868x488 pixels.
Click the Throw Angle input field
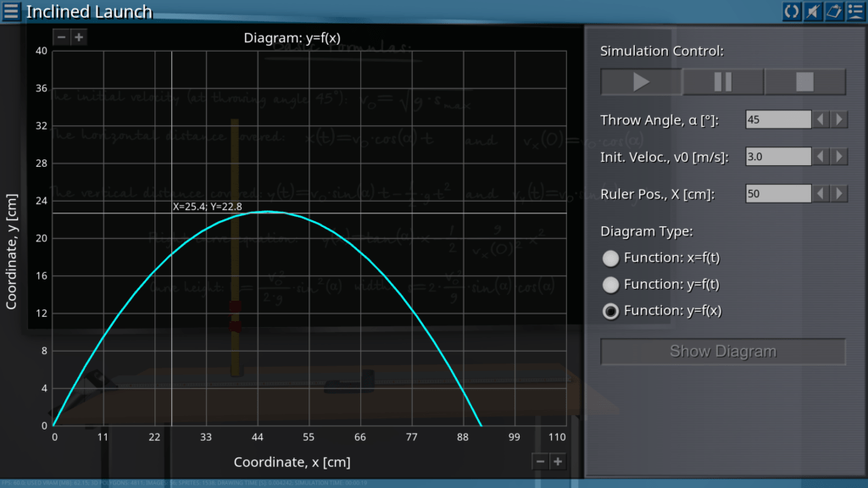(777, 119)
